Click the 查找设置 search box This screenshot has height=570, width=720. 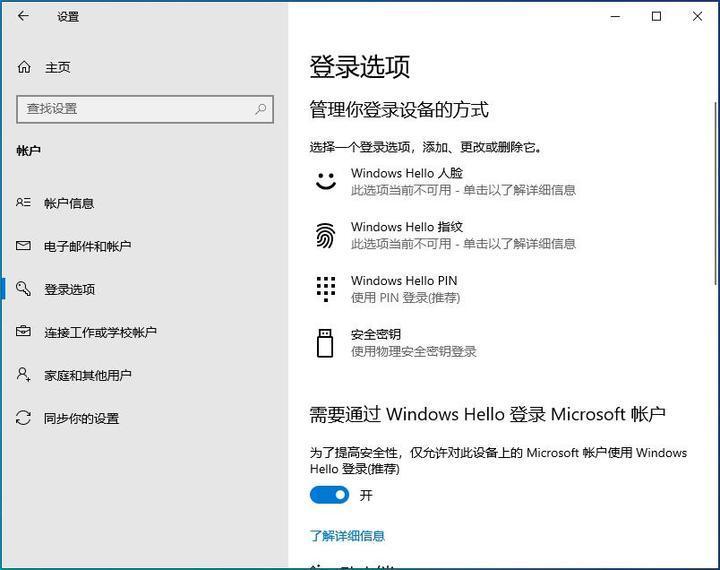(135, 108)
